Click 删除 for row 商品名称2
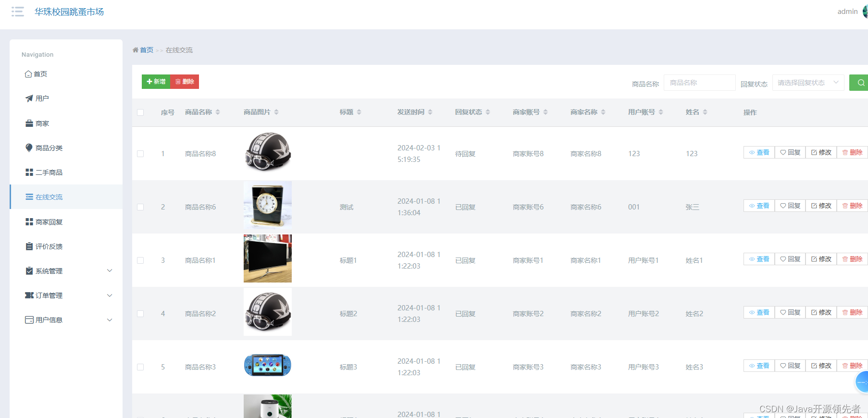The image size is (868, 418). pos(852,312)
